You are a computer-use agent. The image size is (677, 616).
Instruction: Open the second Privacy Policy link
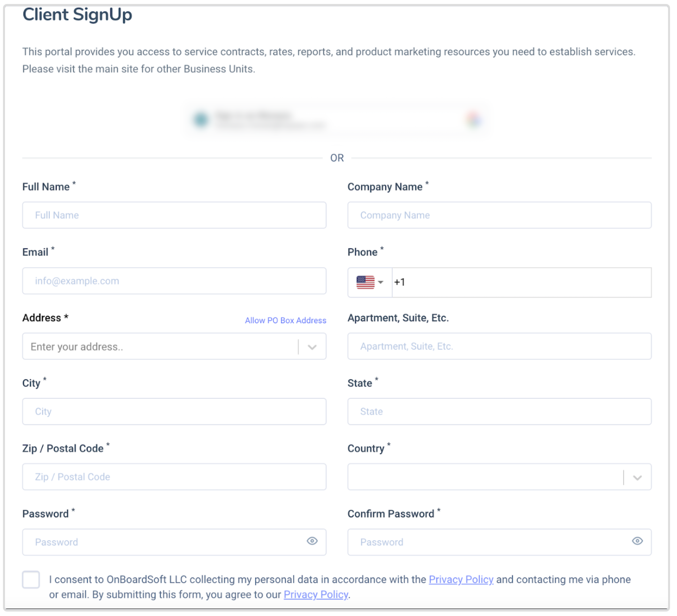point(315,595)
